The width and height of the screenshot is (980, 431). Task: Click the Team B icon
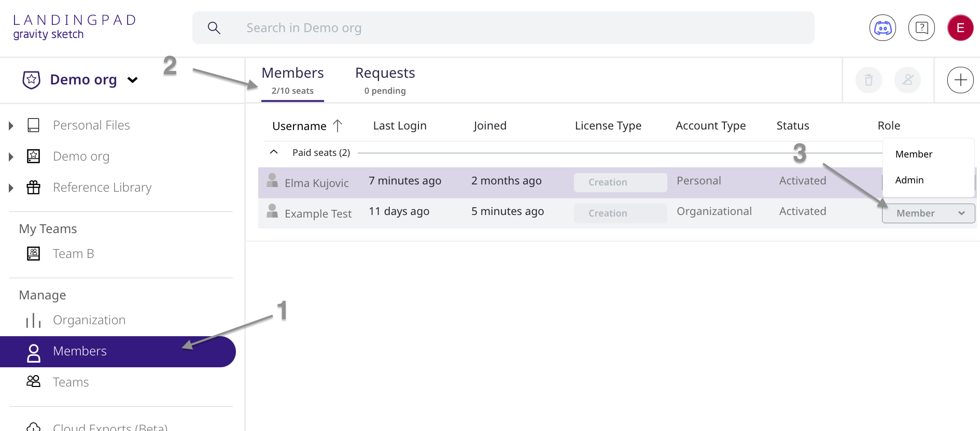coord(34,254)
